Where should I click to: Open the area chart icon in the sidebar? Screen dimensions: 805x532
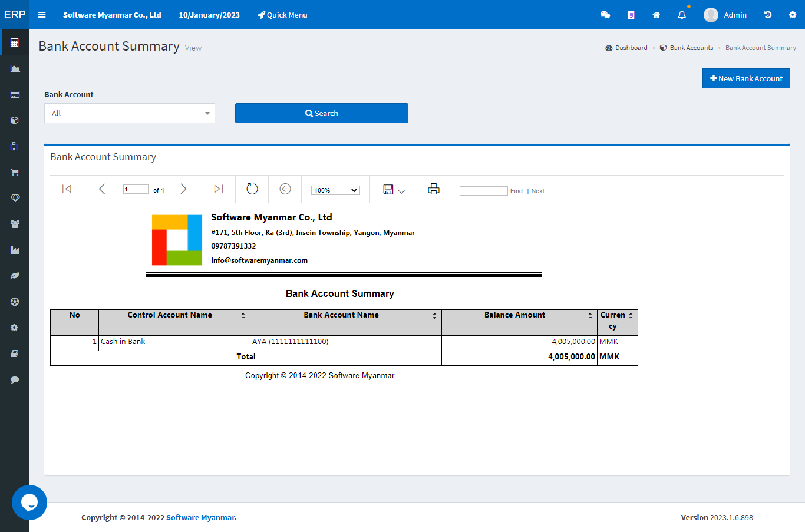15,68
